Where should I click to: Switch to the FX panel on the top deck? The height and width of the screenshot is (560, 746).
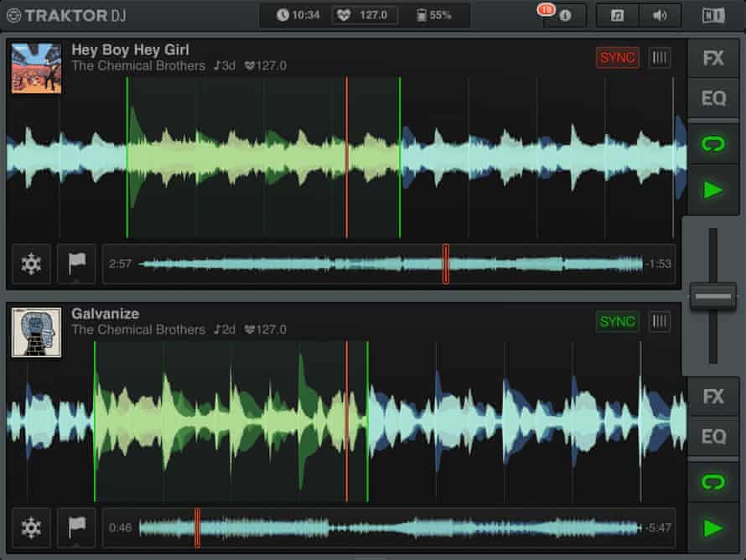coord(712,57)
